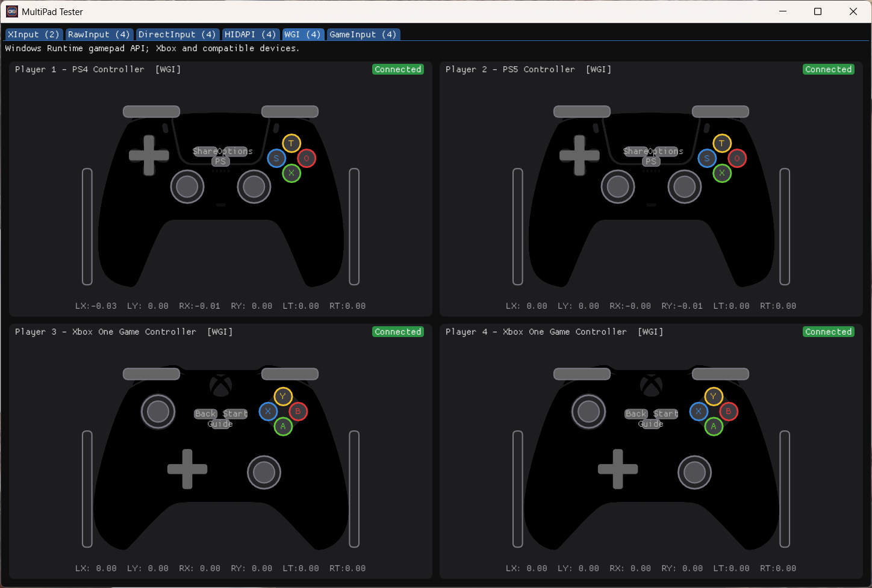Viewport: 872px width, 588px height.
Task: Click the red B button on Player 3 controller
Action: pos(298,411)
